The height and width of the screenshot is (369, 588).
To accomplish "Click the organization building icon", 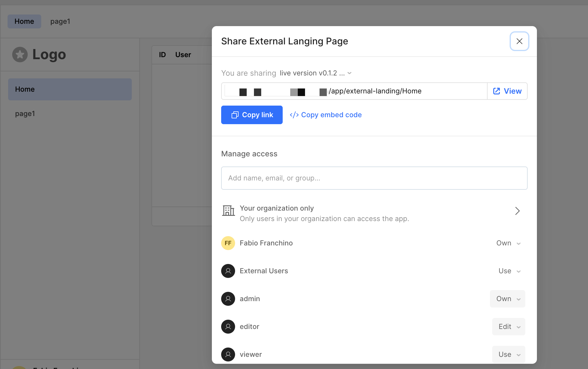I will click(228, 211).
